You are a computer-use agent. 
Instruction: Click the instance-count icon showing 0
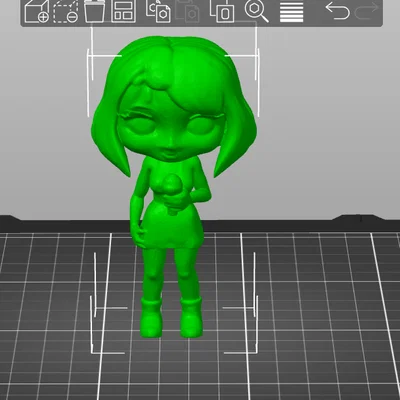pyautogui.click(x=222, y=11)
